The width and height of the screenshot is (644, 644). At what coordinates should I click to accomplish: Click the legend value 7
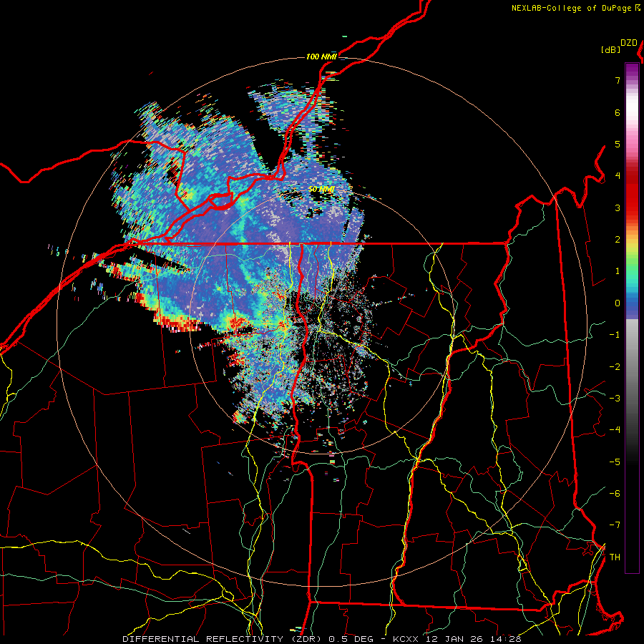[x=618, y=80]
